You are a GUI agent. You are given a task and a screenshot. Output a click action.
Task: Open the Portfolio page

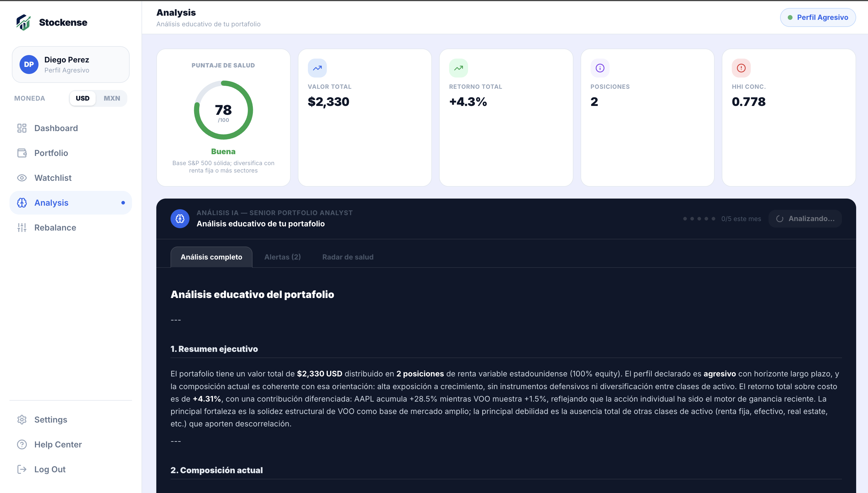(x=71, y=153)
